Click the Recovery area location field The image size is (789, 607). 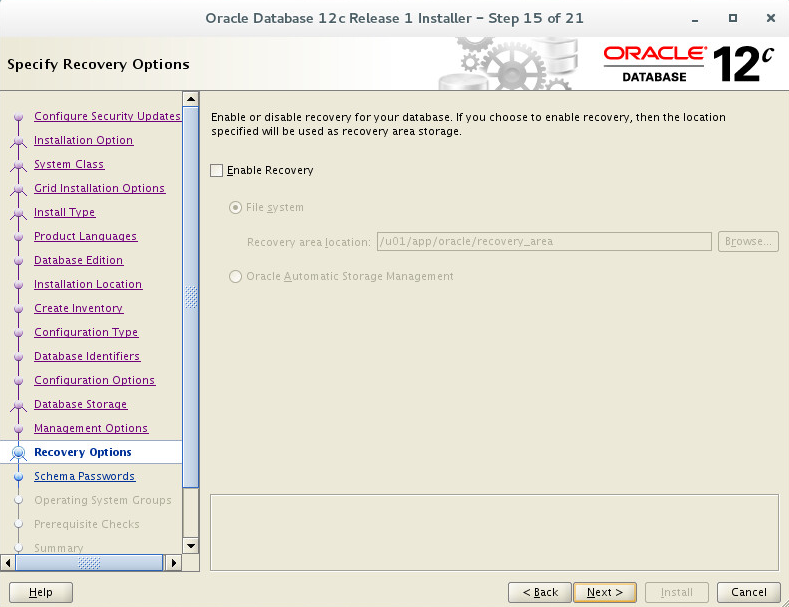(544, 242)
